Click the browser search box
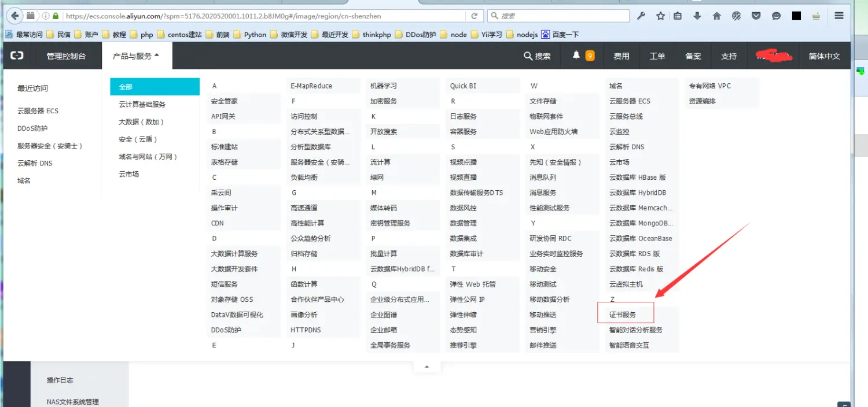 pos(558,16)
